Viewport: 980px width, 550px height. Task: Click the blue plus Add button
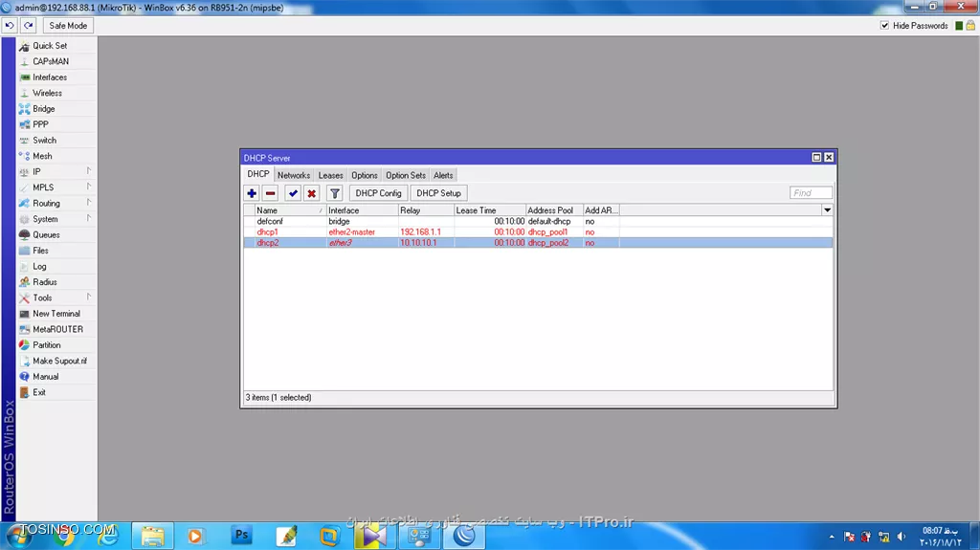[x=252, y=193]
